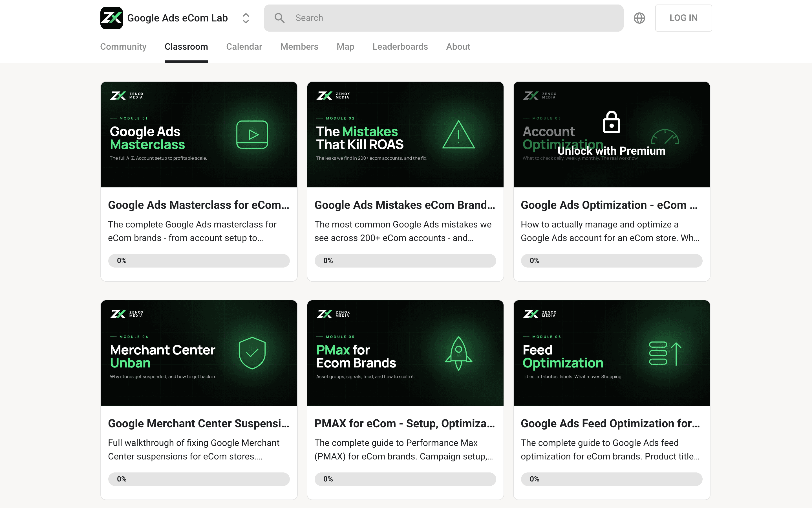This screenshot has width=812, height=508.
Task: View the Leaderboards tab
Action: point(400,47)
